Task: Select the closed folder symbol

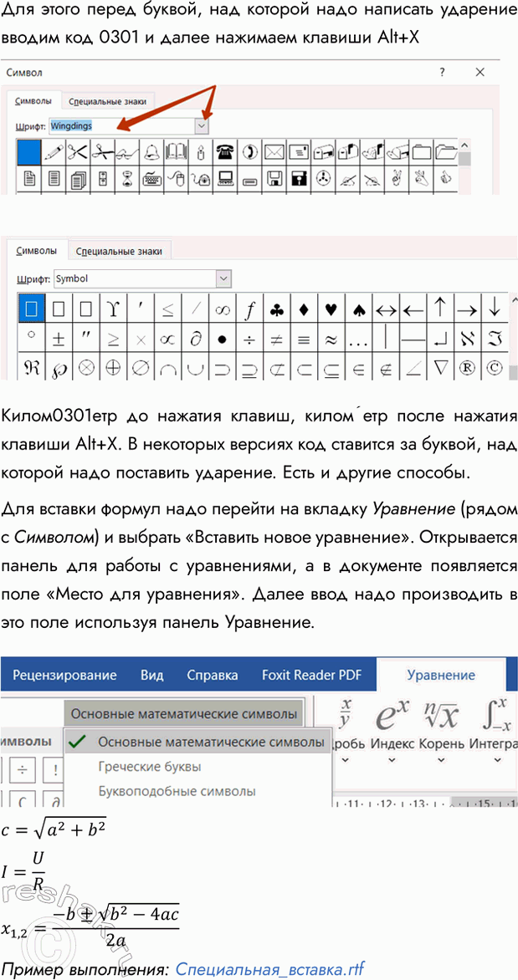Action: 422,152
